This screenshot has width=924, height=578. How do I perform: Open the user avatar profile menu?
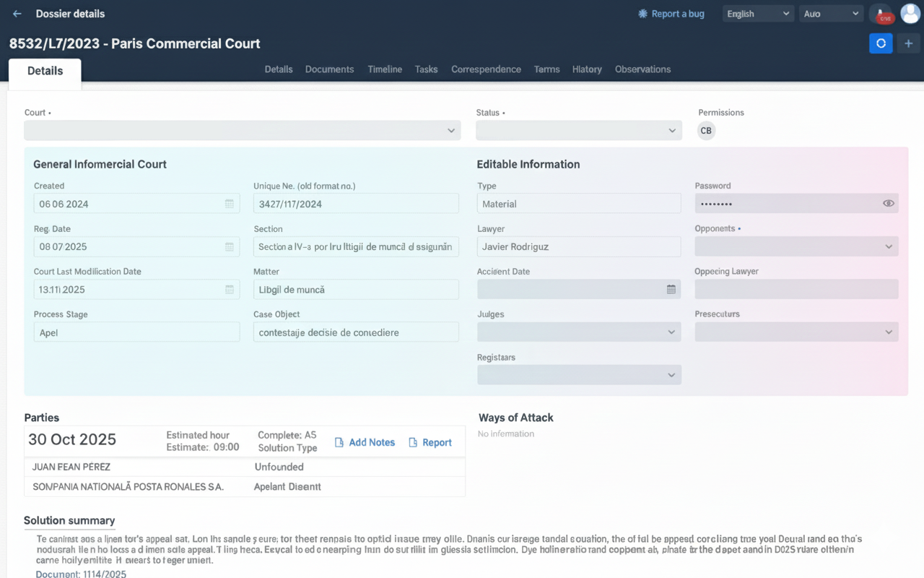tap(910, 14)
